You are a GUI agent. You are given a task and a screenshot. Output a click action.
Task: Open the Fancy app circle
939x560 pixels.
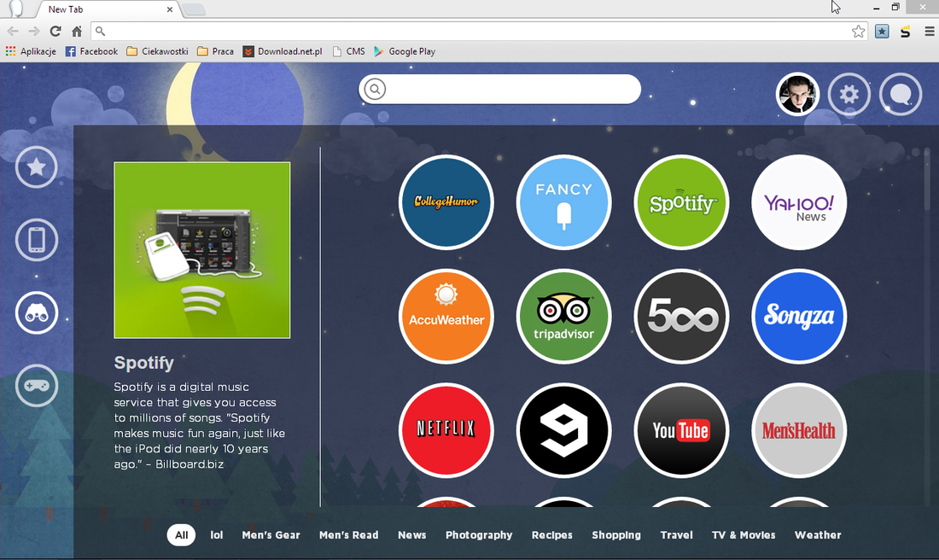(563, 201)
